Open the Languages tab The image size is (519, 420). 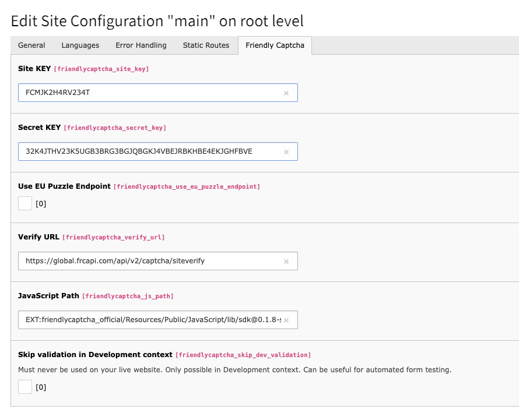coord(80,45)
